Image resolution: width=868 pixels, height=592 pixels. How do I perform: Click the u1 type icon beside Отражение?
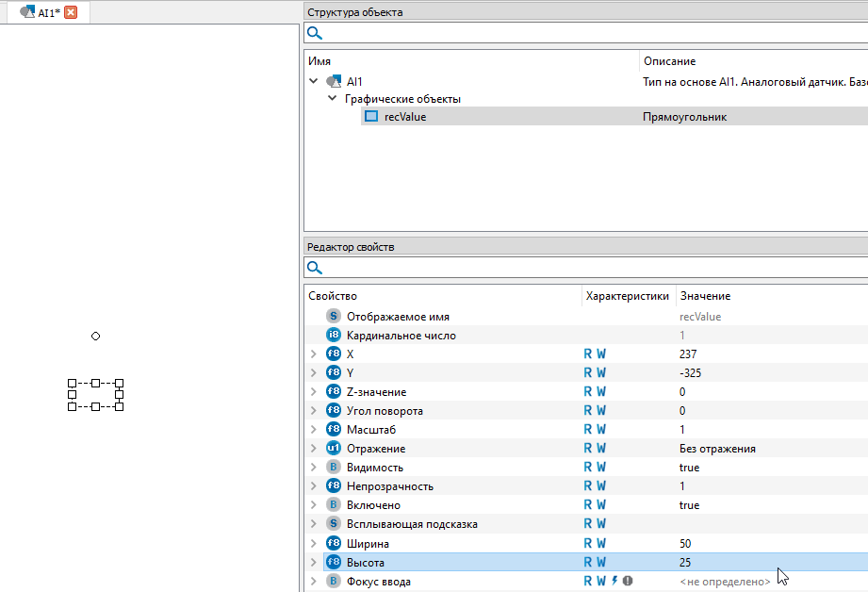pyautogui.click(x=334, y=449)
